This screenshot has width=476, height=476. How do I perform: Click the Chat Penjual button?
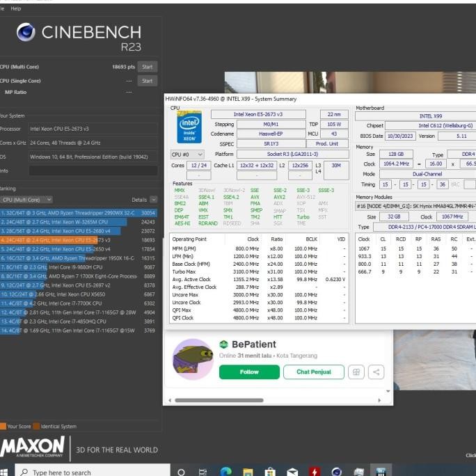point(314,372)
